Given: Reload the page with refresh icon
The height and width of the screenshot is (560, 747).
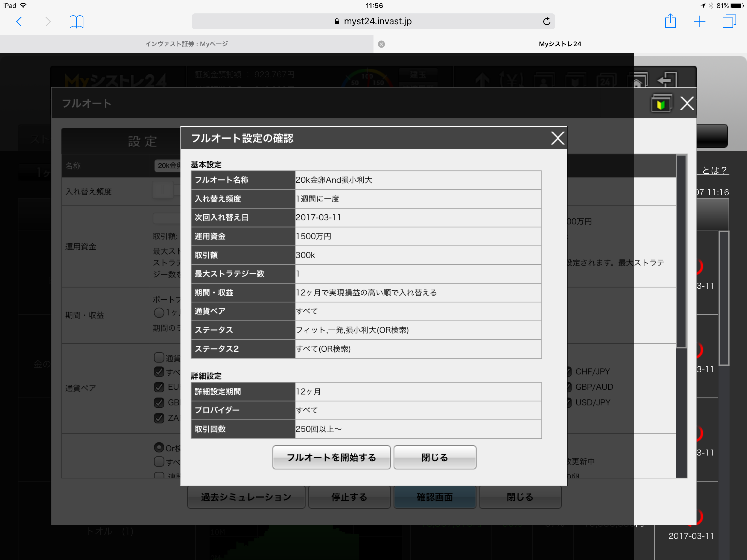Looking at the screenshot, I should click(x=546, y=22).
